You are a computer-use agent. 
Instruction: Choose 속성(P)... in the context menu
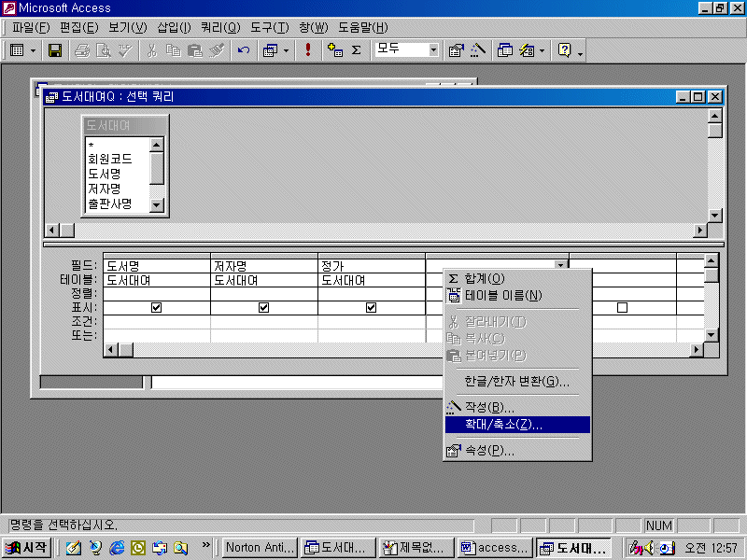tap(517, 450)
